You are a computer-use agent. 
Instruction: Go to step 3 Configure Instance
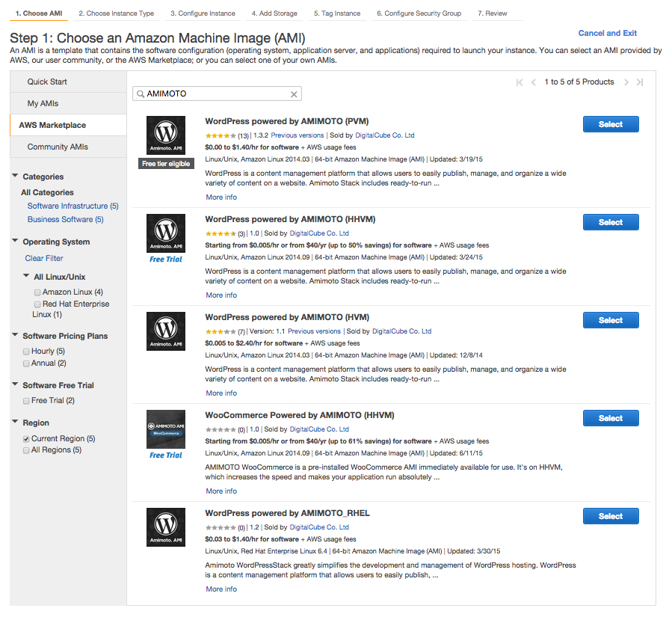[x=203, y=13]
